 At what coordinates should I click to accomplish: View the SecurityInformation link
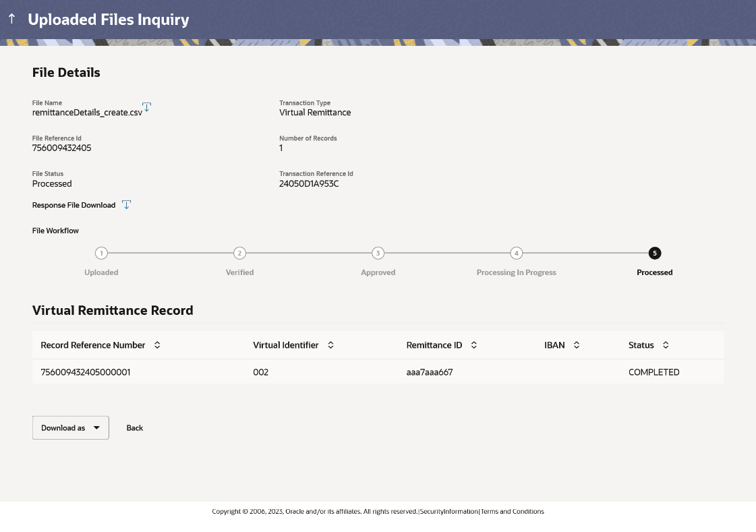448,511
